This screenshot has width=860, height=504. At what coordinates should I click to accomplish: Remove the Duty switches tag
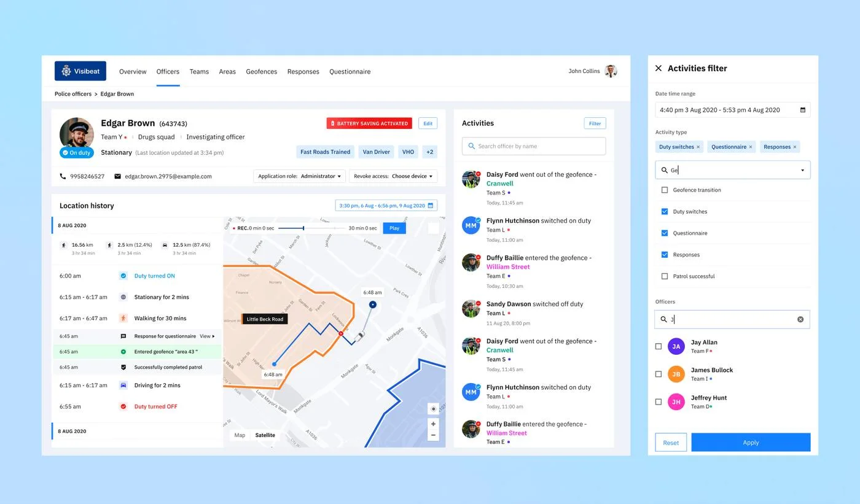click(698, 147)
